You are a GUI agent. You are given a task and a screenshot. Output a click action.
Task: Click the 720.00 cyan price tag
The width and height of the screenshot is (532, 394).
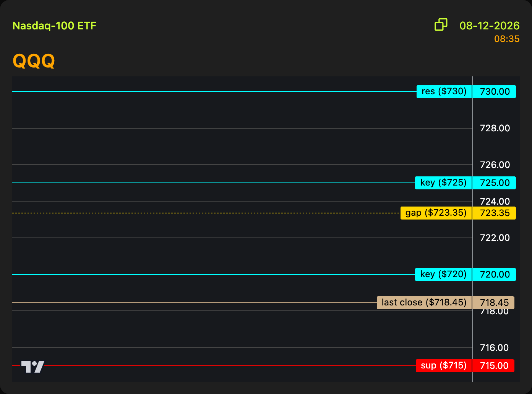click(x=495, y=275)
